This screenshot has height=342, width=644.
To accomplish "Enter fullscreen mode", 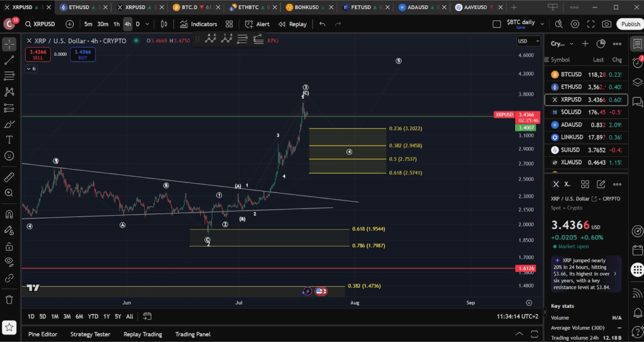I will tap(591, 25).
